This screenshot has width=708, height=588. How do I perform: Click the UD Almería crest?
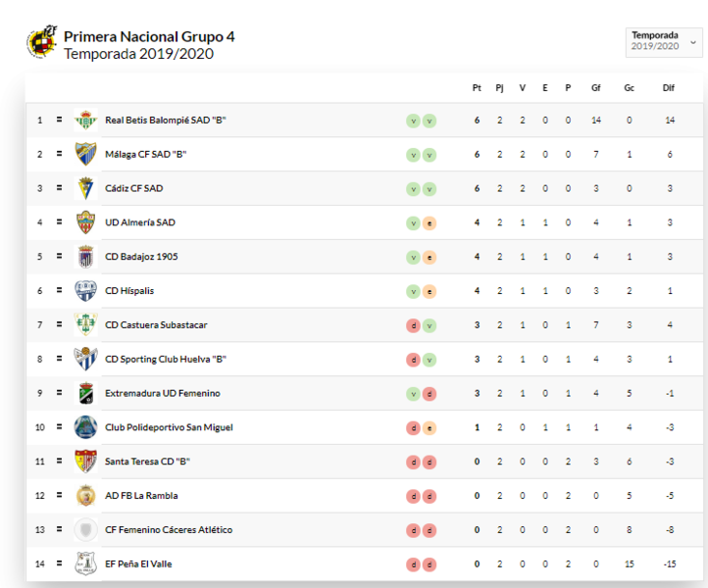click(85, 222)
